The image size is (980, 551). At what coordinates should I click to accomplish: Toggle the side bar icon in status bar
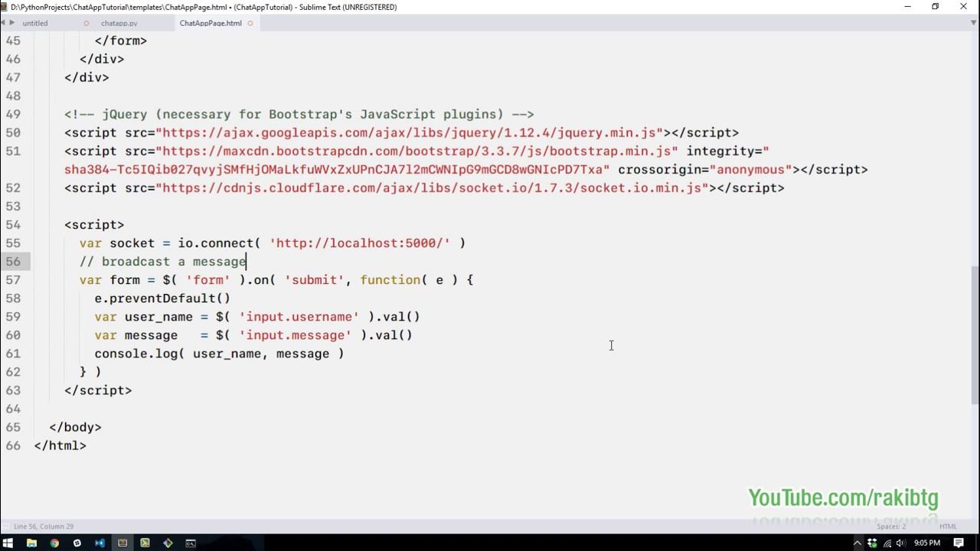tap(5, 527)
